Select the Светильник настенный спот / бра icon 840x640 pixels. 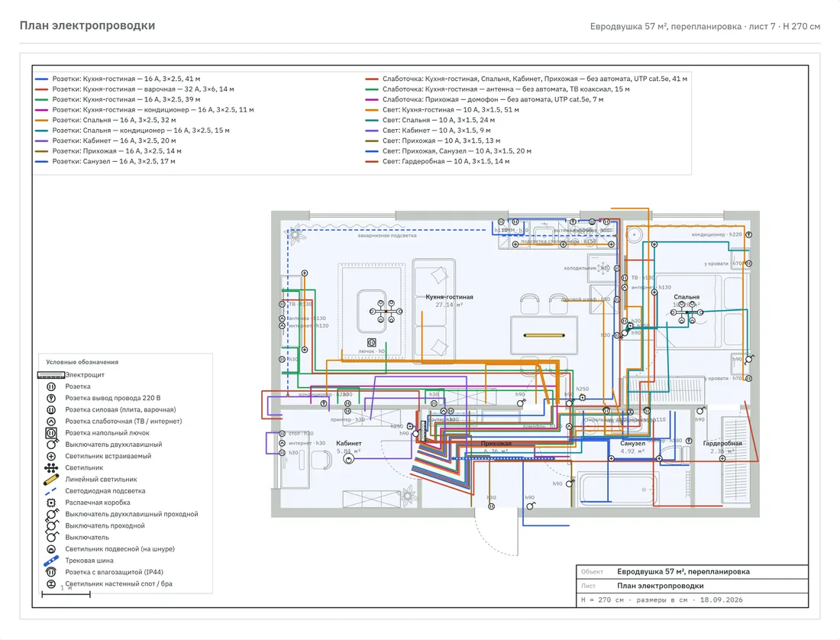(x=51, y=584)
